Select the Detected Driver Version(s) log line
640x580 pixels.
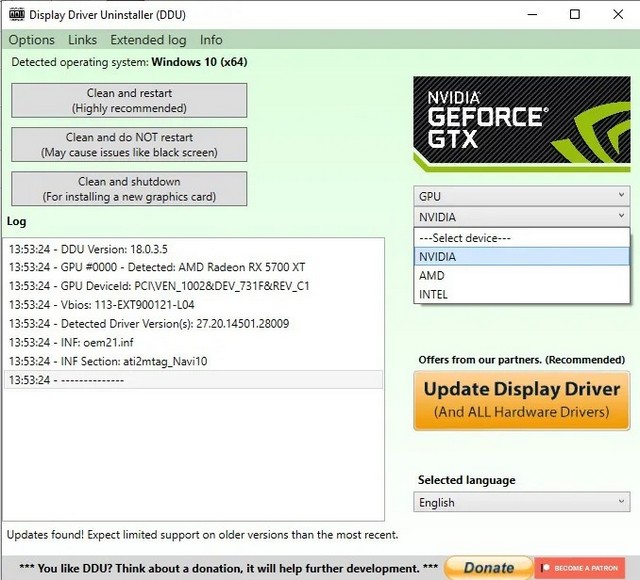(193, 324)
